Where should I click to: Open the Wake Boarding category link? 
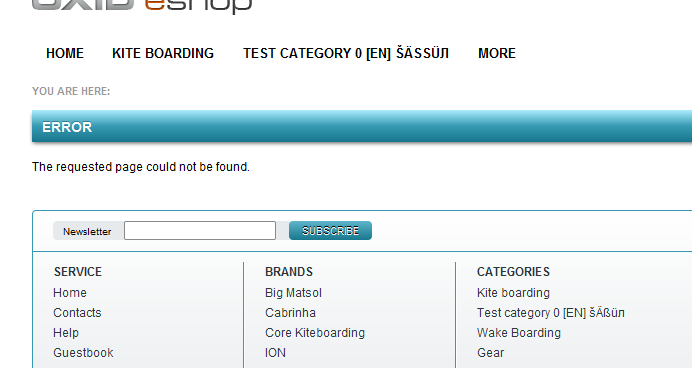click(519, 333)
